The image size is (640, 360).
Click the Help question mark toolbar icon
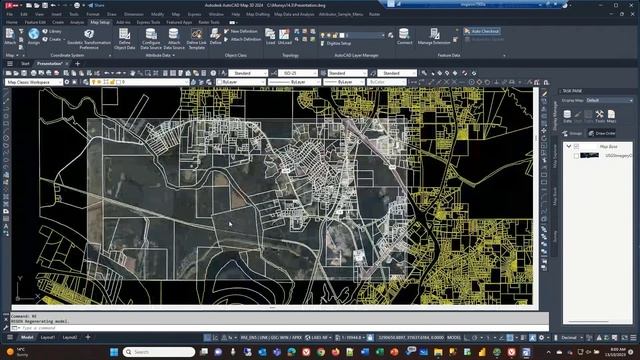213,73
